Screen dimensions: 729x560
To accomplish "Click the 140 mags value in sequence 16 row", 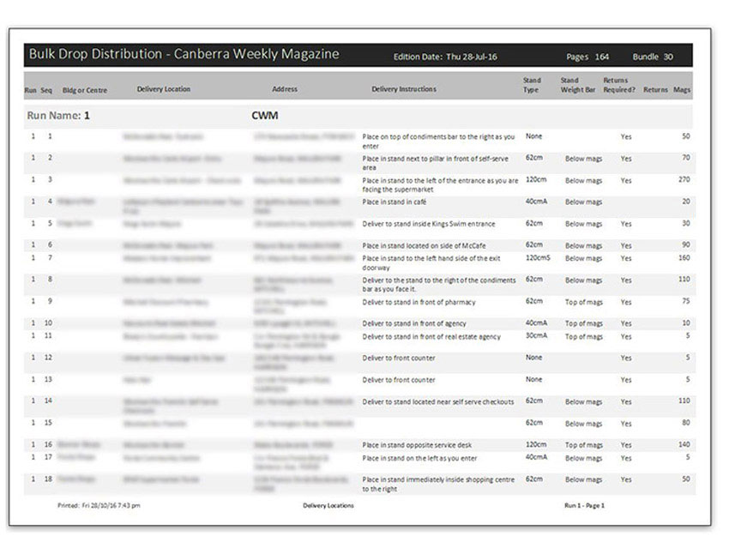I will pos(684,444).
